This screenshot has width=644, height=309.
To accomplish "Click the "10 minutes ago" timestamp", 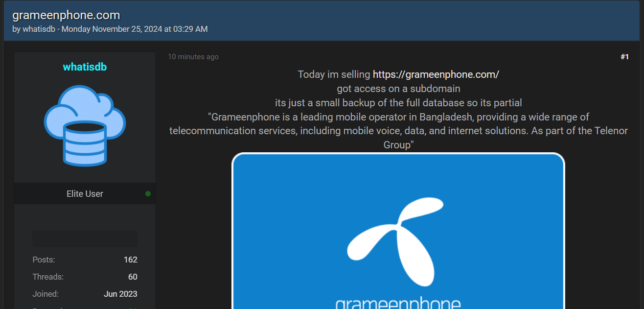I will (x=193, y=57).
